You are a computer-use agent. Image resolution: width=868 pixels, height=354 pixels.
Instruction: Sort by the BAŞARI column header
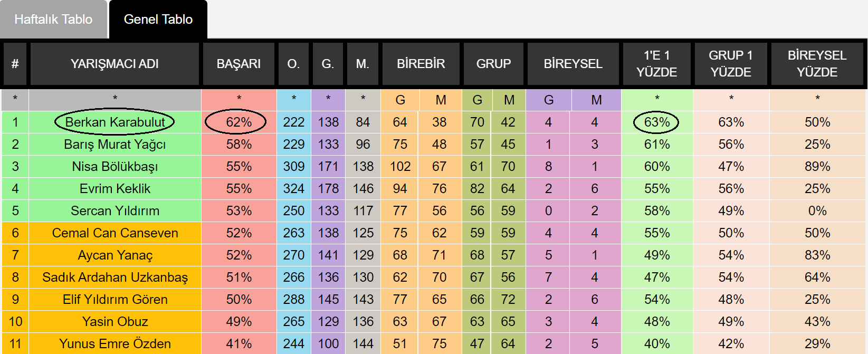[x=239, y=64]
